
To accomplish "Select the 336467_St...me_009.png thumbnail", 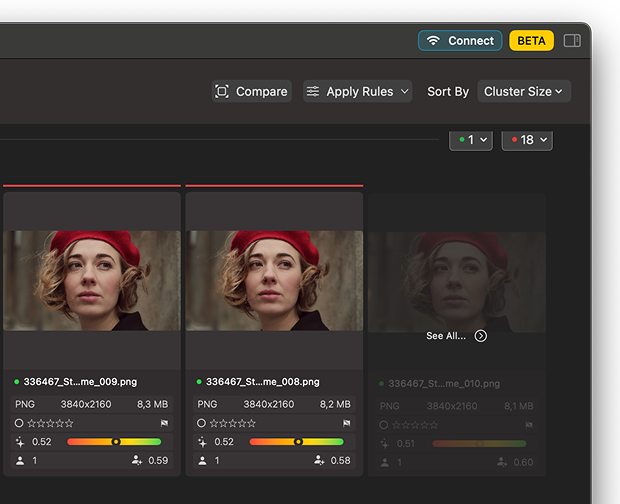I will (x=92, y=280).
